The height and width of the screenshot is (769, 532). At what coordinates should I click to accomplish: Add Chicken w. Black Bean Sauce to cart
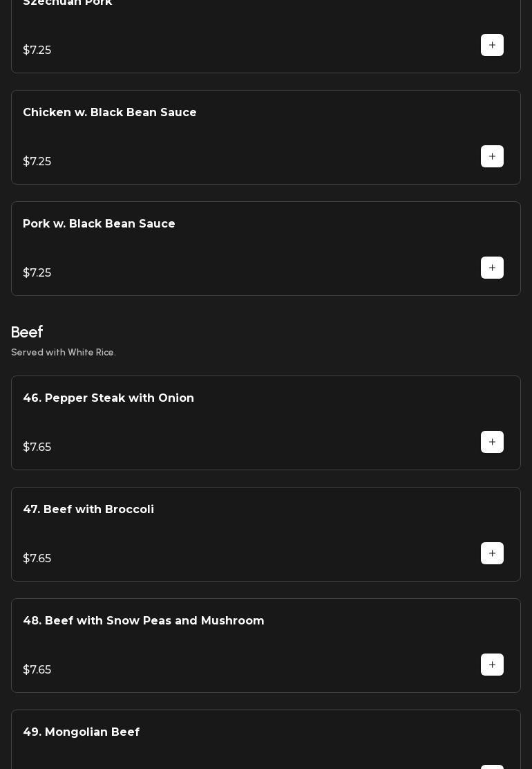tap(492, 156)
